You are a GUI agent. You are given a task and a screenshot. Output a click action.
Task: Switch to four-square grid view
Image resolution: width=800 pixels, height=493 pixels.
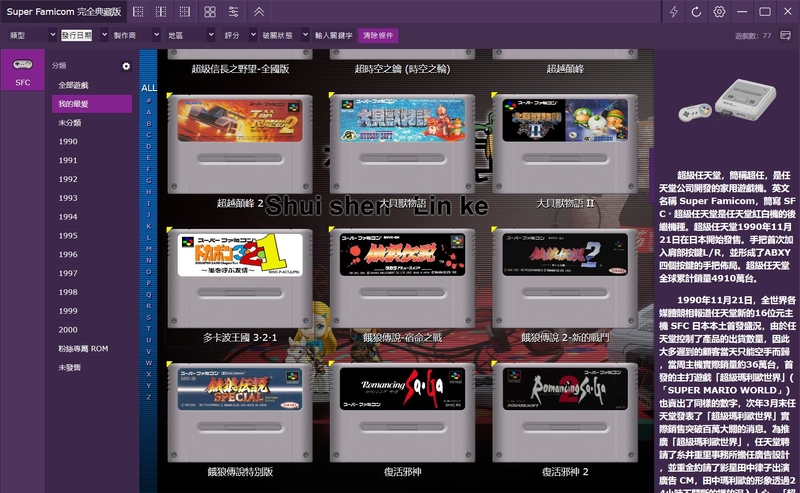pos(210,12)
